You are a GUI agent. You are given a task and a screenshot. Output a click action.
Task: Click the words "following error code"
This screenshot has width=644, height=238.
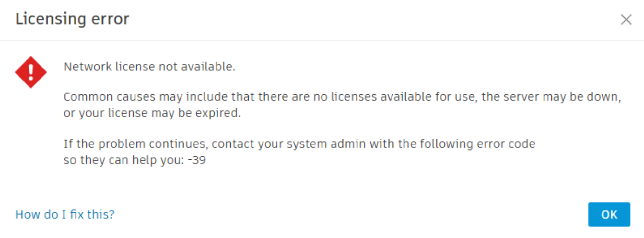coord(477,144)
